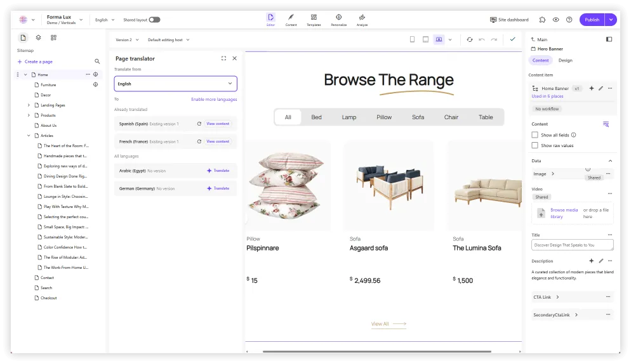631x364 pixels.
Task: Open the English language dropdown in header
Action: tap(105, 20)
